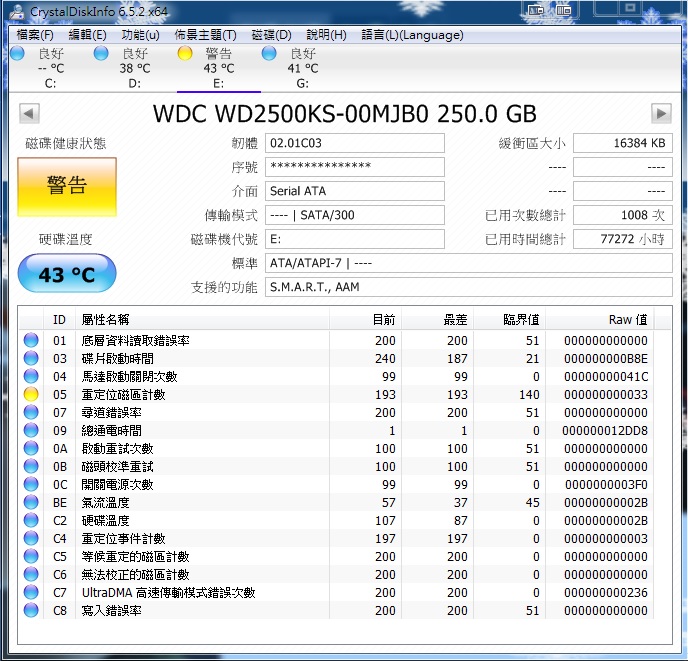
Task: Click the blue status orb for D:
Action: pos(101,53)
